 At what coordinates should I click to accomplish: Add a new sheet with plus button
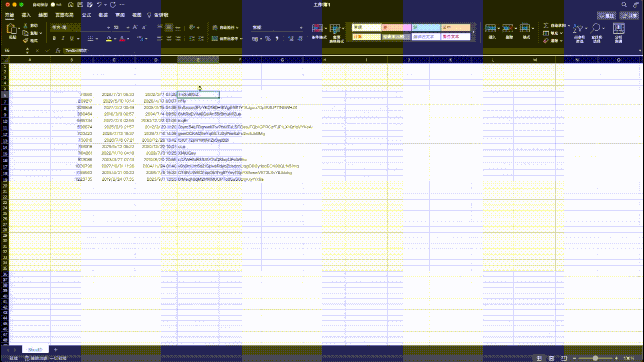pyautogui.click(x=55, y=349)
